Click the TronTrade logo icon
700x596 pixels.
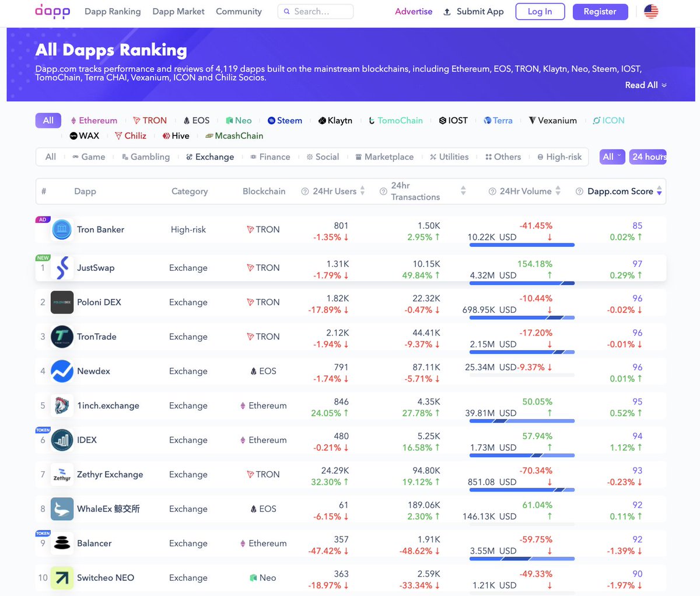pyautogui.click(x=62, y=337)
